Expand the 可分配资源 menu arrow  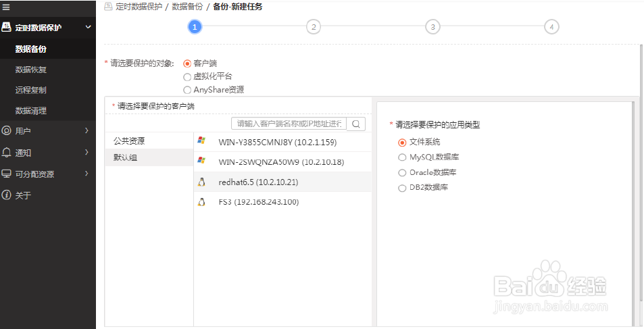(x=86, y=174)
